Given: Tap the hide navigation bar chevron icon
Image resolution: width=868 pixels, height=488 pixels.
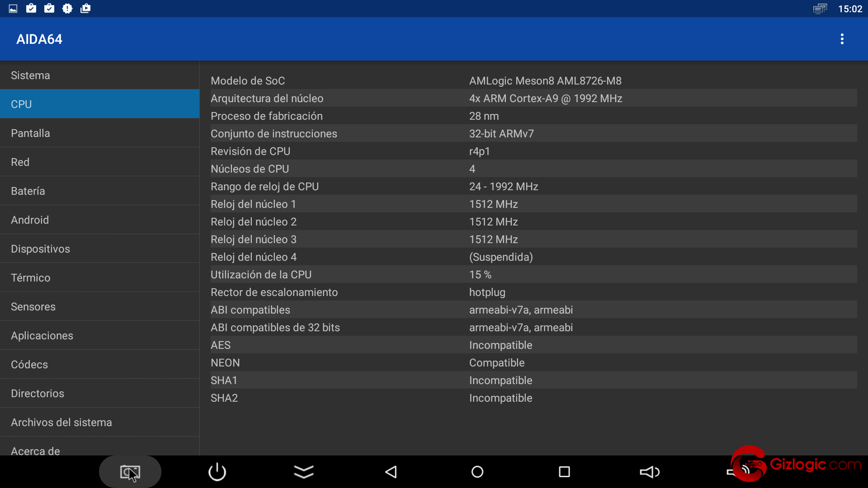Looking at the screenshot, I should coord(304,472).
